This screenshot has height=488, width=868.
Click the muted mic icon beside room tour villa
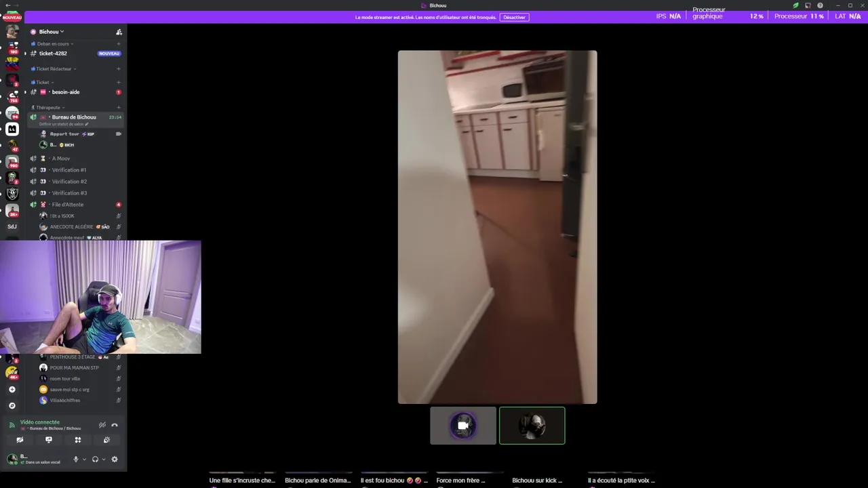pos(119,379)
